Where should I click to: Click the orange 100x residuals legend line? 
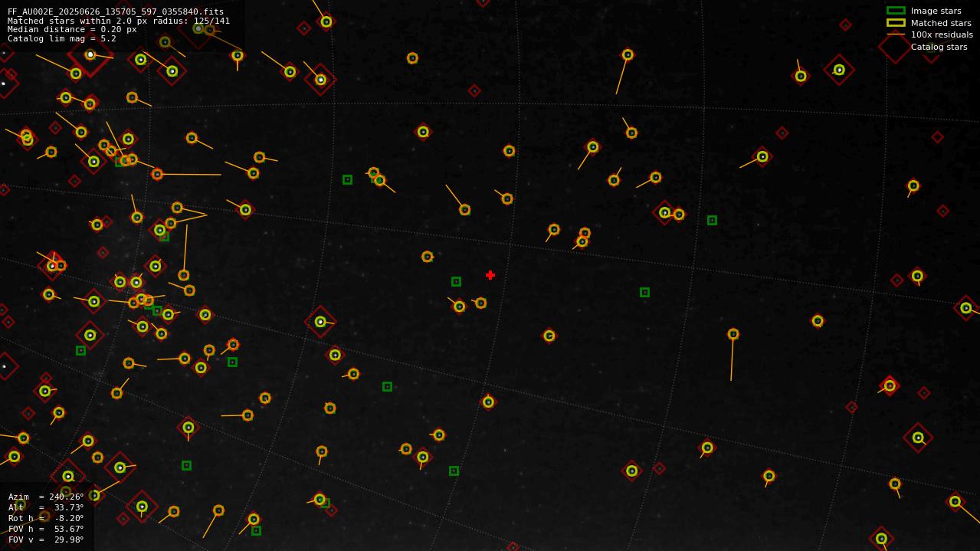tap(896, 34)
